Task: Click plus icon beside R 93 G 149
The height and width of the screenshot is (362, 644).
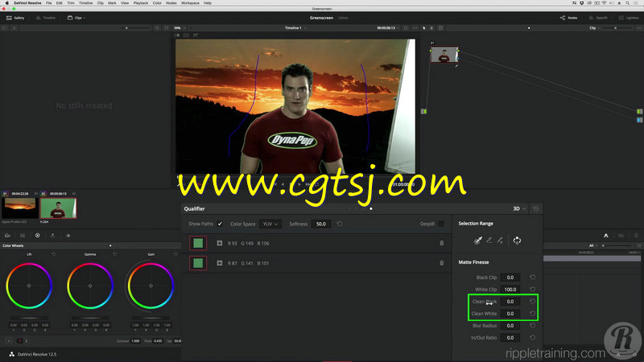Action: click(220, 243)
